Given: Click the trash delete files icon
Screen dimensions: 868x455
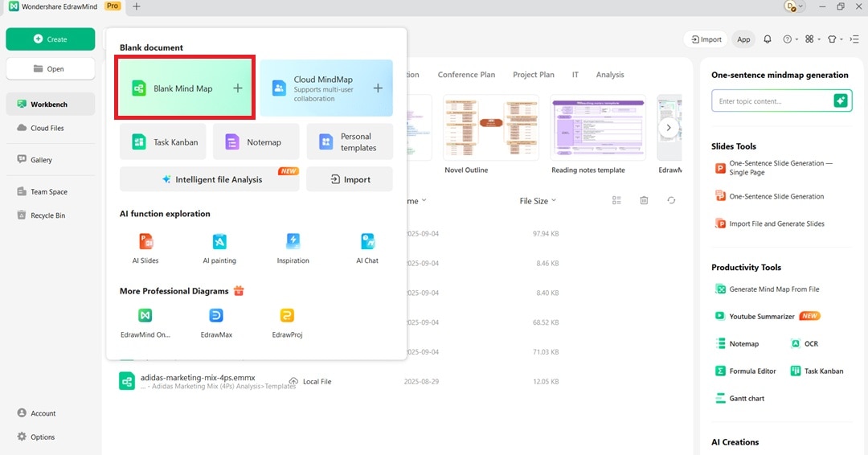Looking at the screenshot, I should pos(644,200).
